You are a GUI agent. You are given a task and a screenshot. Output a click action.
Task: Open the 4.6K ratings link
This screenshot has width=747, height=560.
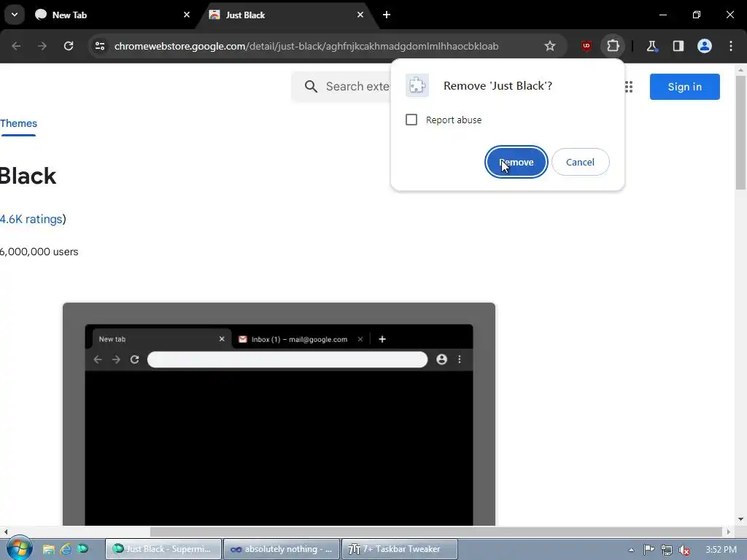(31, 219)
